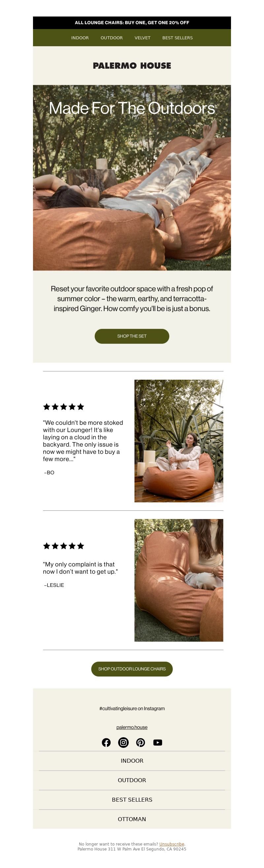Select Outdoor in the top navigation
264x868 pixels.
[112, 38]
